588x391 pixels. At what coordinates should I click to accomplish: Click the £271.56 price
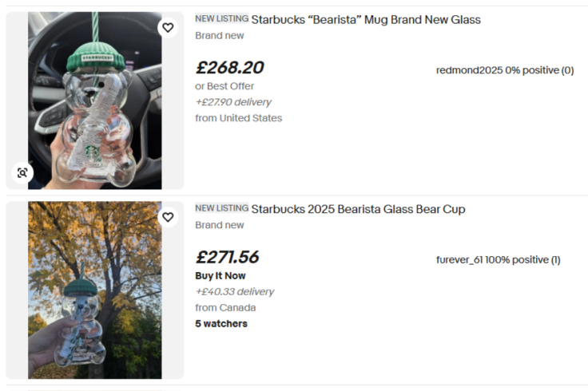(x=228, y=258)
